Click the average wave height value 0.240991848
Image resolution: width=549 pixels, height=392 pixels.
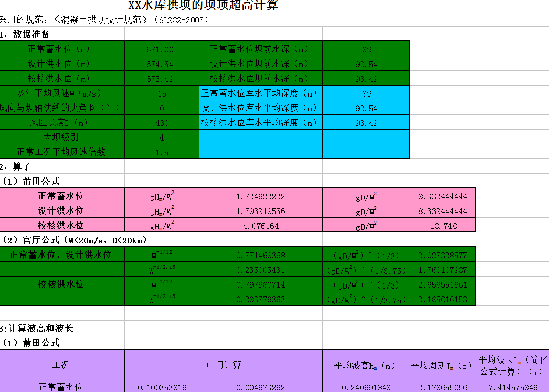[366, 387]
